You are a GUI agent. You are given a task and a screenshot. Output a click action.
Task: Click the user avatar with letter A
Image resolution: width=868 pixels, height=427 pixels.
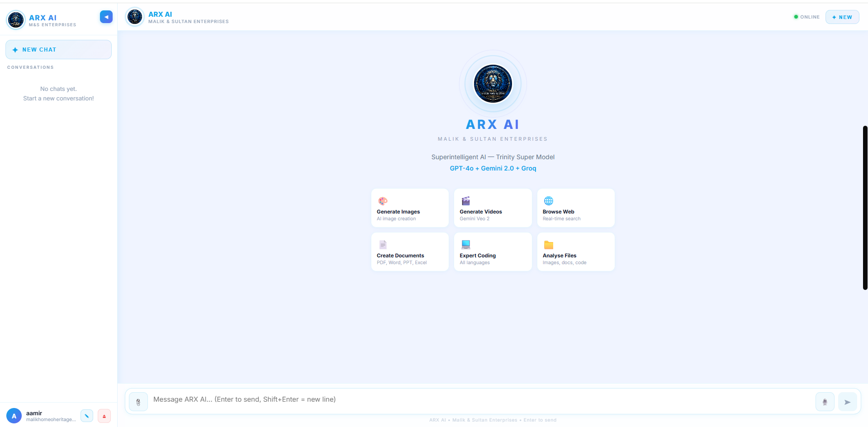[x=14, y=416]
